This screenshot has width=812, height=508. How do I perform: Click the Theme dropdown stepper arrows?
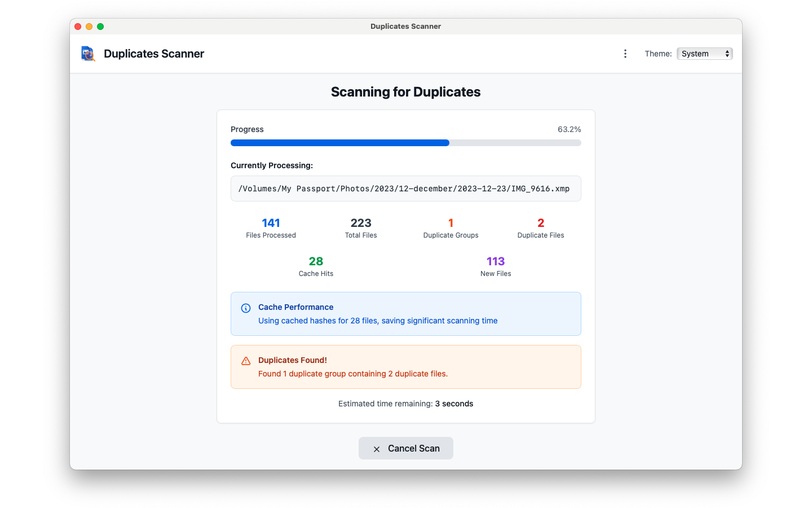pyautogui.click(x=727, y=54)
